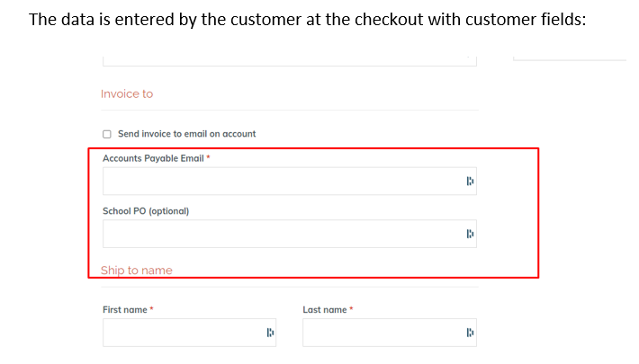Screen dimensions: 639x364
Task: Click autofill icon in First name field
Action: [x=270, y=333]
